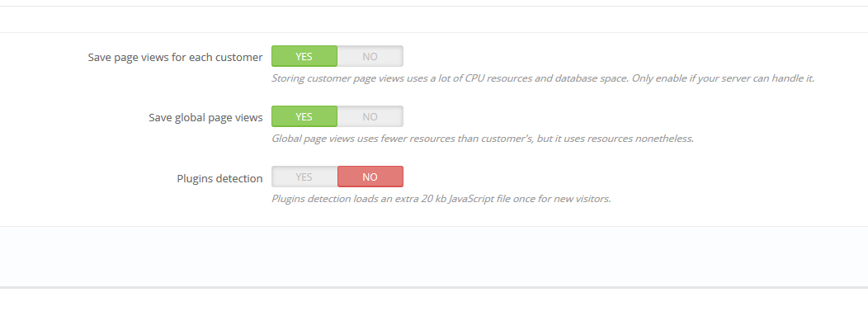Enable Plugins detection with the YES option
Image resolution: width=868 pixels, height=330 pixels.
click(304, 177)
